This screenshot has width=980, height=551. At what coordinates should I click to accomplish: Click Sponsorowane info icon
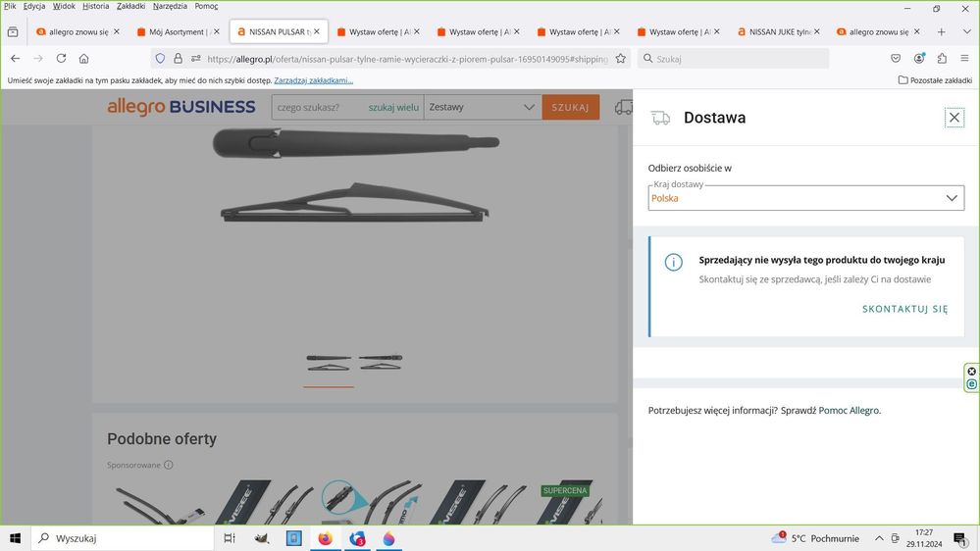[x=168, y=465]
